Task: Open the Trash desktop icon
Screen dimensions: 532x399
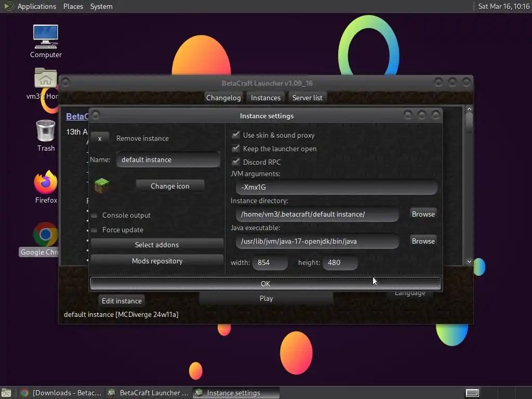Action: (x=46, y=136)
